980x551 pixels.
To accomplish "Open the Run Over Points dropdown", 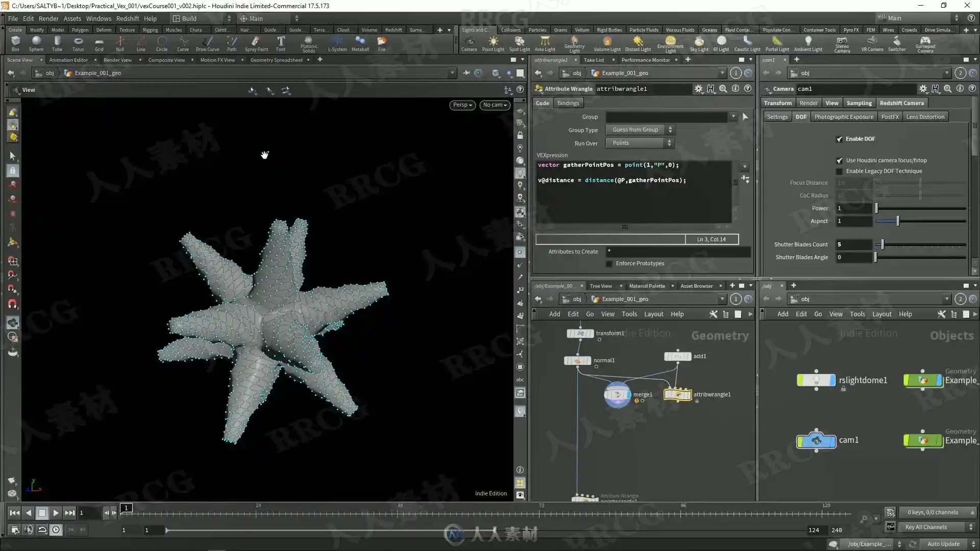I will click(x=640, y=143).
